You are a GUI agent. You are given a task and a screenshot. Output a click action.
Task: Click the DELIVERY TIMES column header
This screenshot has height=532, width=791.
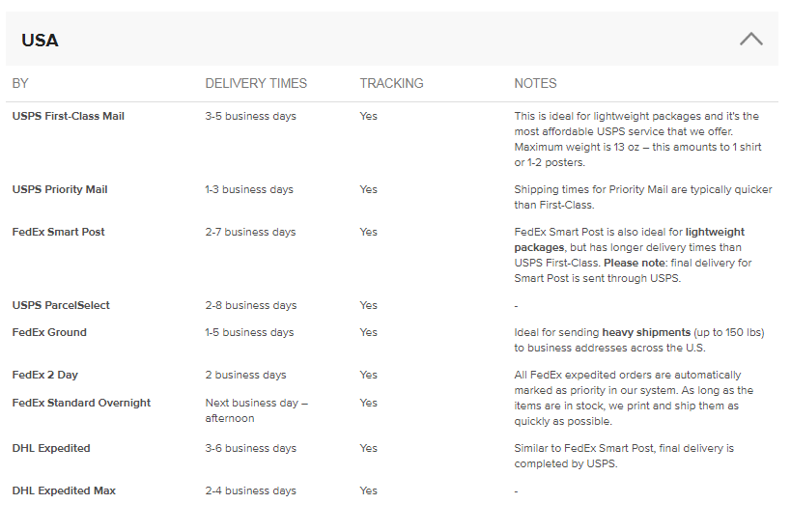256,83
